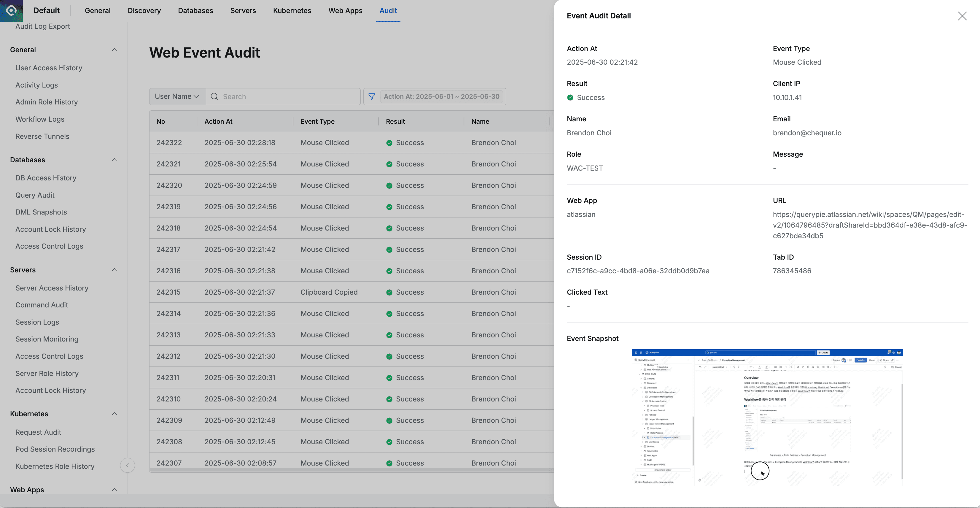Collapse the General sidebar section

point(115,50)
